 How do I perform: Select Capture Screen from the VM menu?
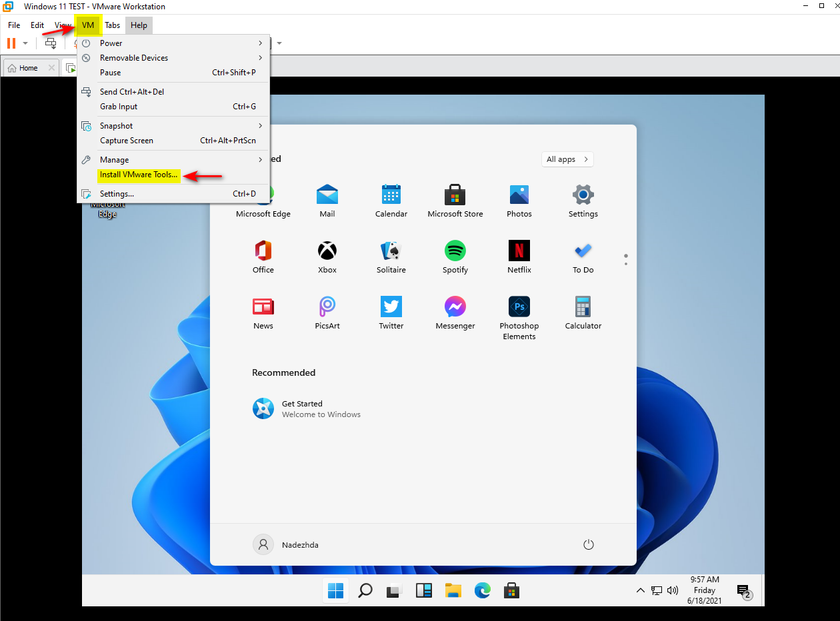125,141
